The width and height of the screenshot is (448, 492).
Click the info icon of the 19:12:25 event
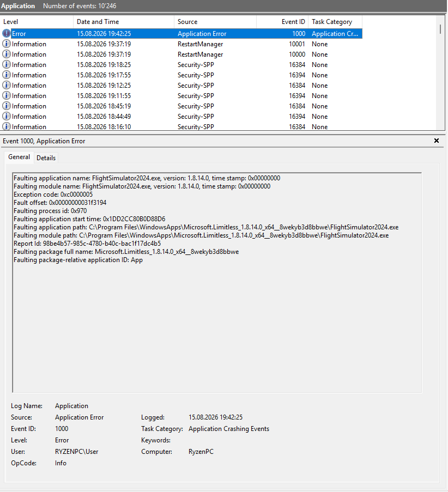click(x=7, y=85)
